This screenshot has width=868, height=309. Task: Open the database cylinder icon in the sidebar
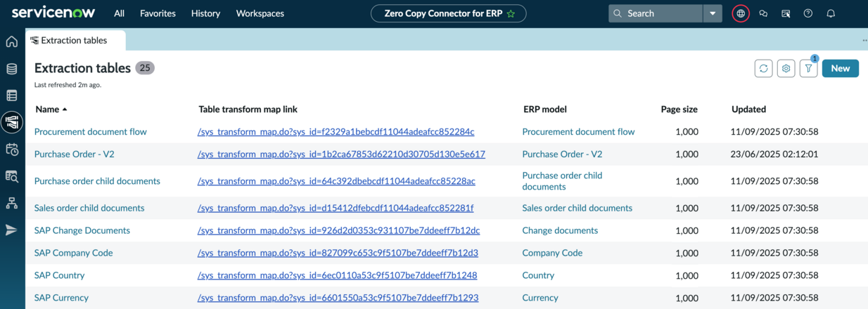(x=11, y=69)
